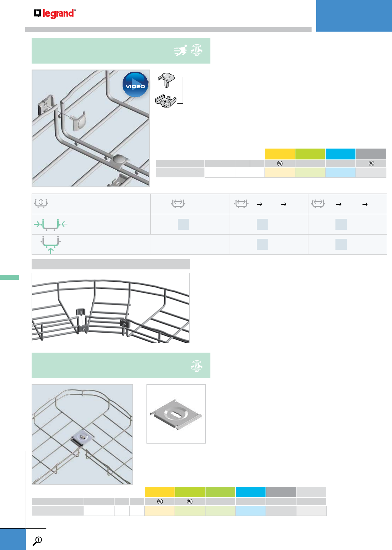Viewport: 392px width, 550px height.
Task: Open the square washer plate product image
Action: pos(176,414)
